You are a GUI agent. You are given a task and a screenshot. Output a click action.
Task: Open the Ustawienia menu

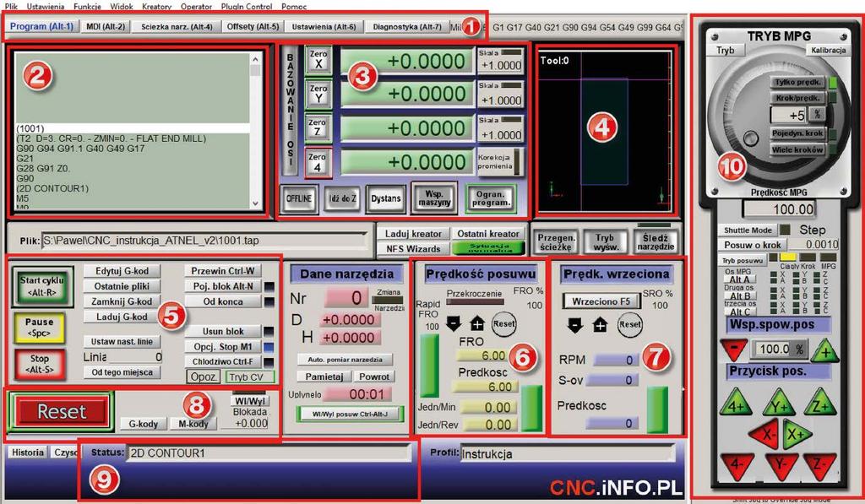(46, 7)
